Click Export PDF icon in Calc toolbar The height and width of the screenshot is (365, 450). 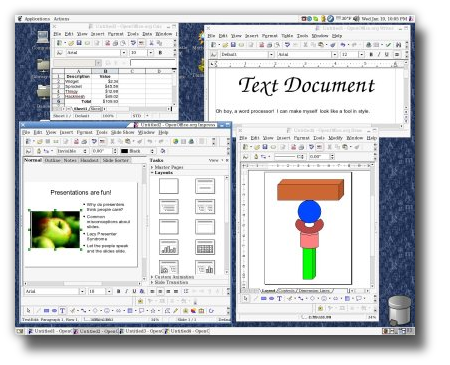click(x=107, y=43)
